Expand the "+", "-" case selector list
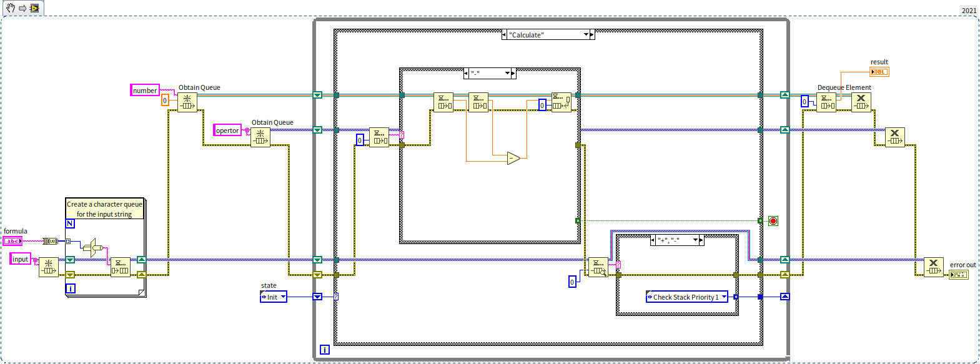This screenshot has width=980, height=364. click(695, 240)
